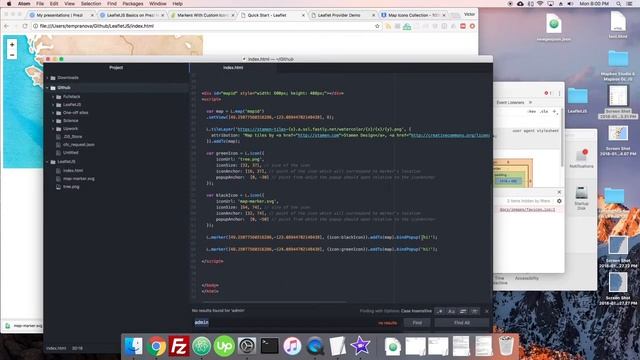640x360 pixels.
Task: Click the Find button in Atom
Action: (x=417, y=323)
